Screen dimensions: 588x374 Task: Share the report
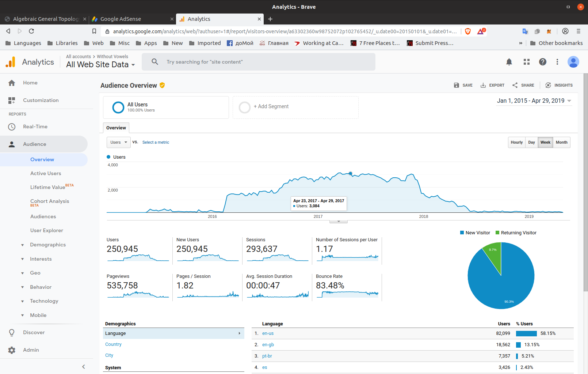523,85
